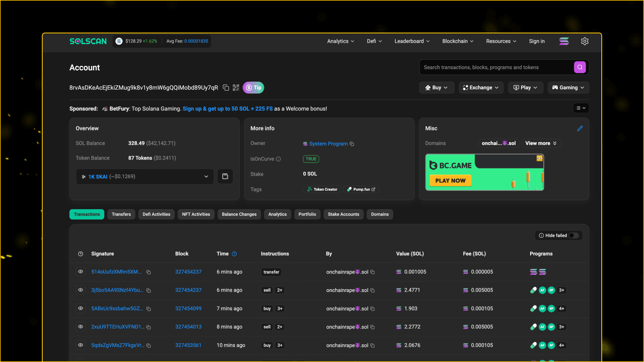
Task: Copy signer address in 1.903 row
Action: coord(372,309)
